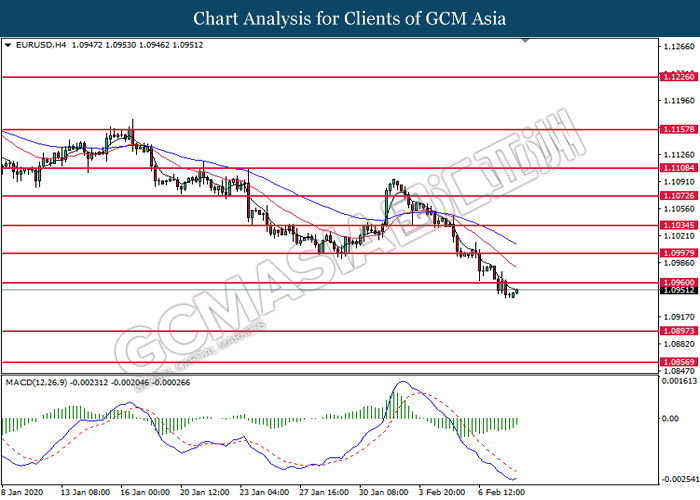Click the 30 Jan 08:00 time label
Image resolution: width=700 pixels, height=500 pixels.
(383, 492)
